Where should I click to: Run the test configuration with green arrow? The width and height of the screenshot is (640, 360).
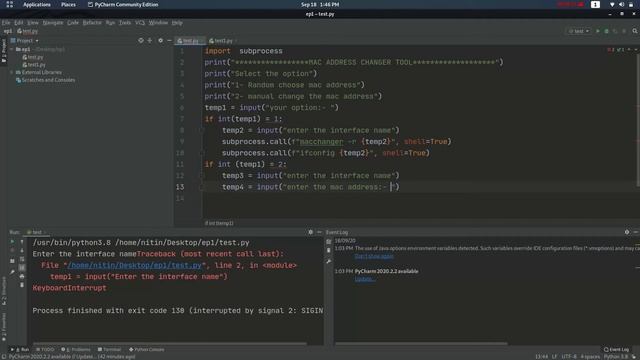[x=598, y=31]
